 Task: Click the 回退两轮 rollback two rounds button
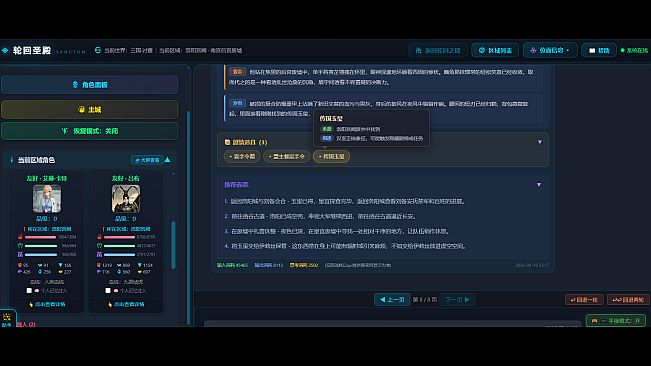(x=628, y=300)
